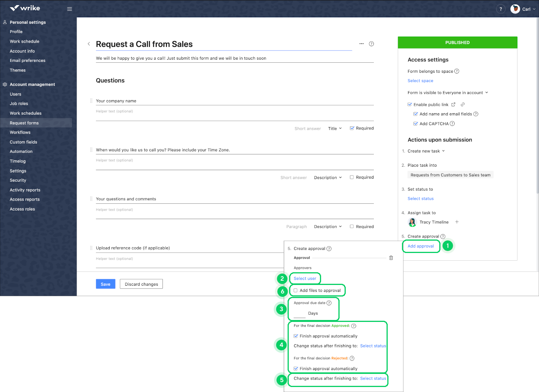Open Workflows in the sidebar
Screen dimensions: 539x392
tap(20, 132)
